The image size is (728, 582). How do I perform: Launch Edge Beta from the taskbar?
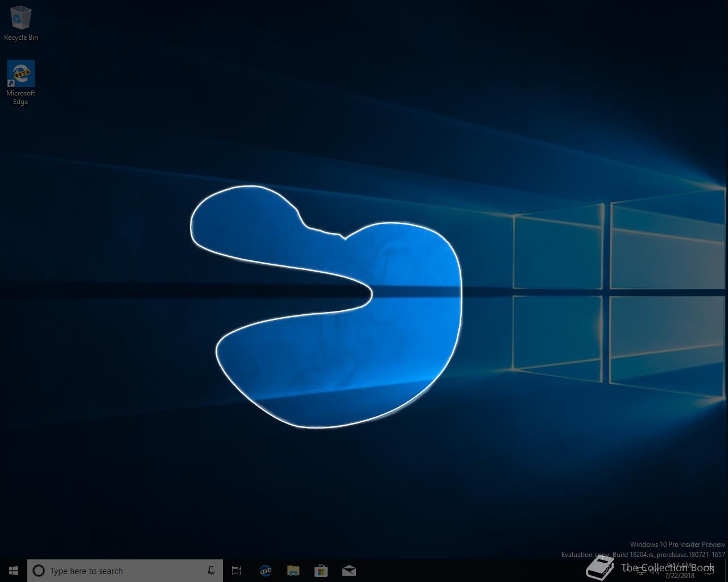(x=265, y=571)
